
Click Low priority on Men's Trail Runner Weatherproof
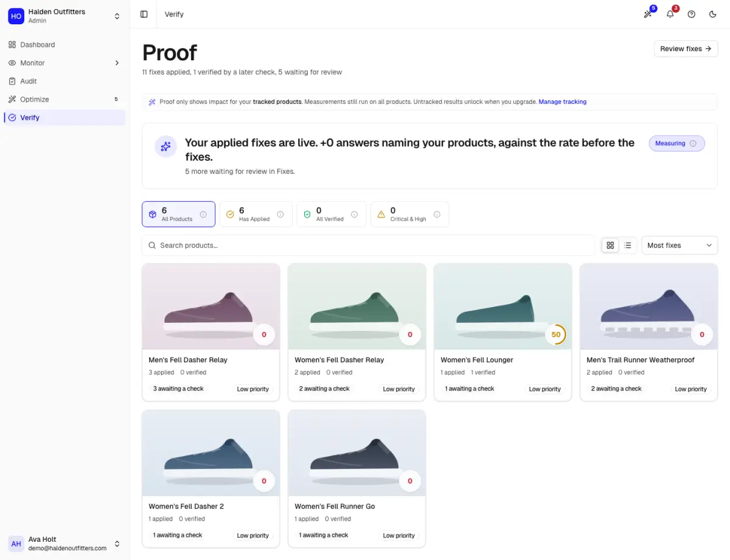pos(690,389)
